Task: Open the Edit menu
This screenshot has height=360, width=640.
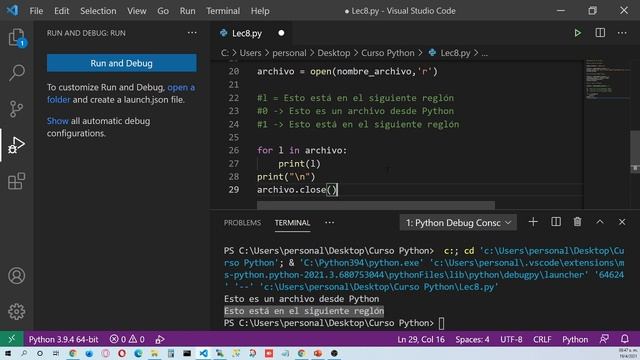Action: click(62, 11)
